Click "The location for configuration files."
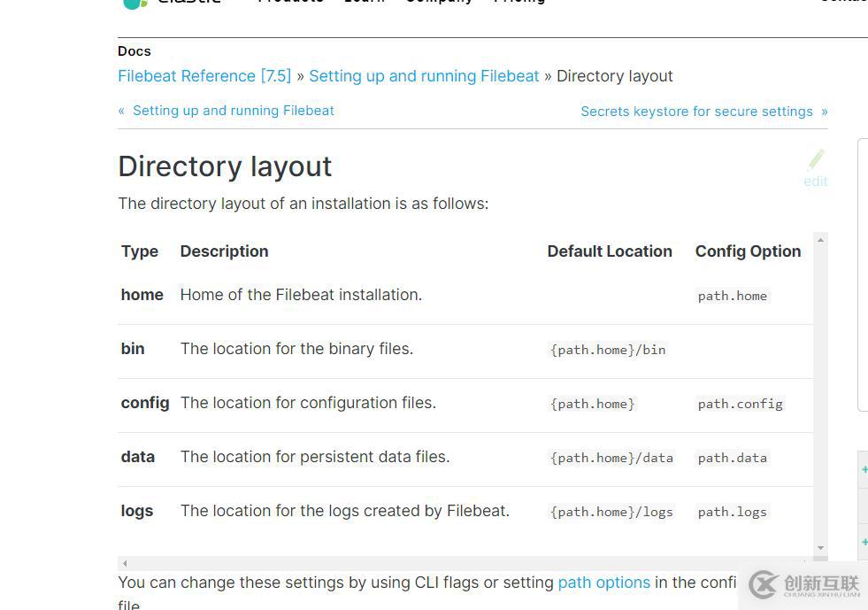 [308, 403]
